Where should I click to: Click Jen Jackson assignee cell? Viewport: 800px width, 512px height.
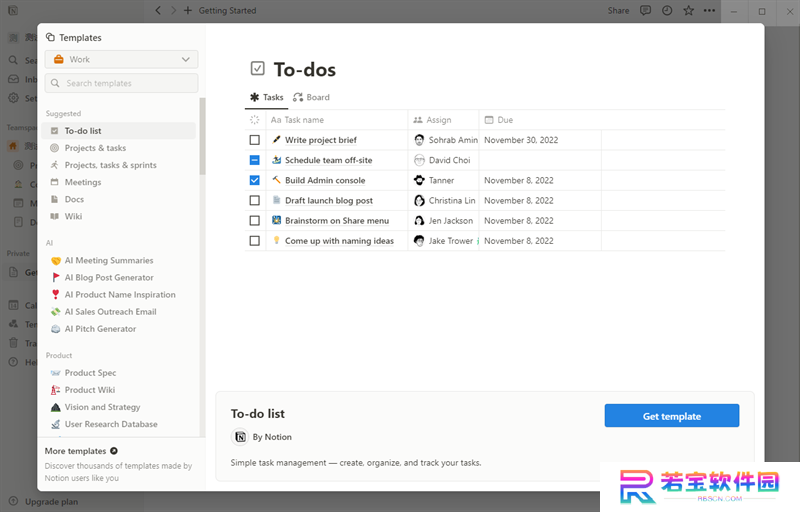click(x=443, y=220)
